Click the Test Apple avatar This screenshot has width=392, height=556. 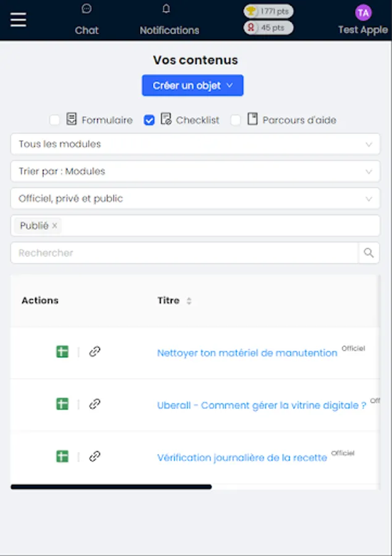(364, 12)
